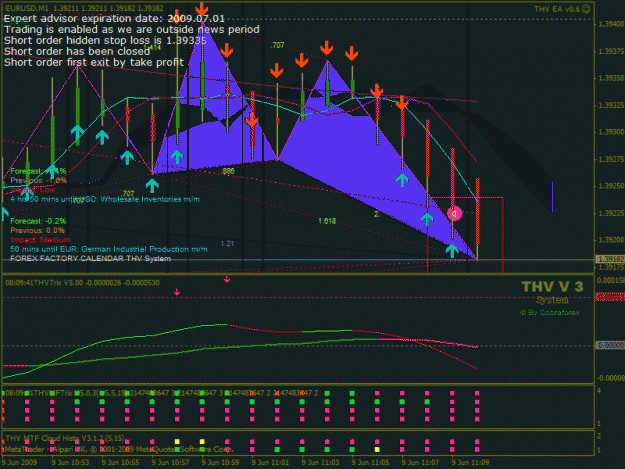Screen dimensions: 625x469
Task: Click the cyan up arrow below the lowest candle wick
Action: 452,251
